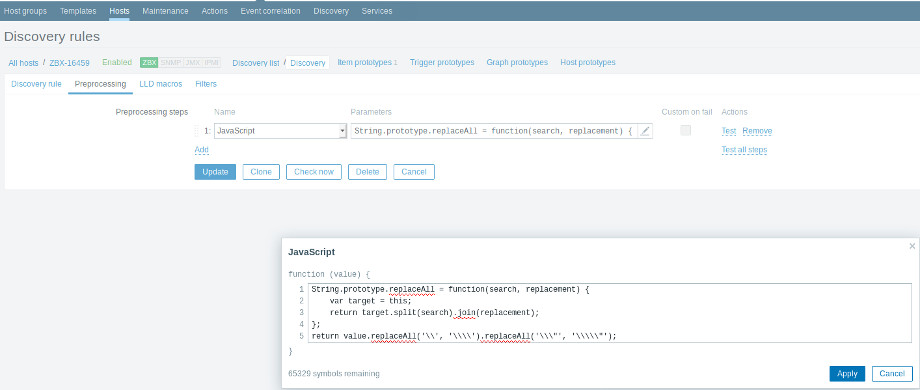920x390 pixels.
Task: Click the Check now button
Action: [x=314, y=172]
